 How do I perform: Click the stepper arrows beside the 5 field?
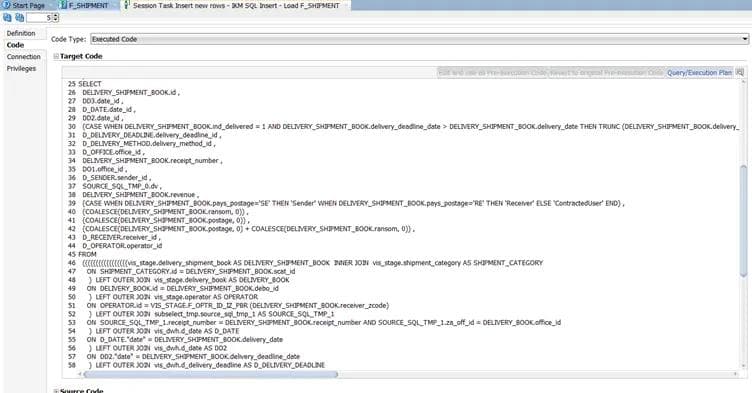(56, 18)
